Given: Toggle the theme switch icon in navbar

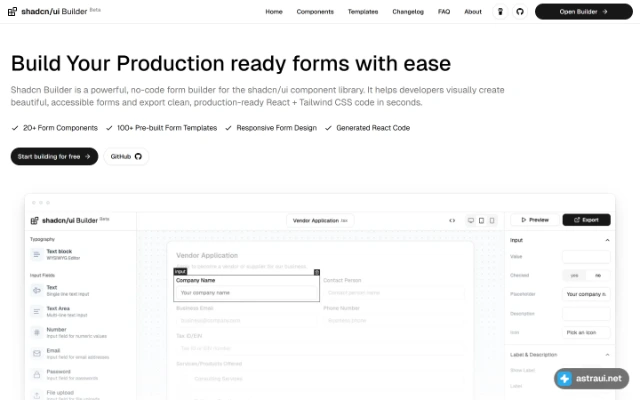Looking at the screenshot, I should click(500, 11).
